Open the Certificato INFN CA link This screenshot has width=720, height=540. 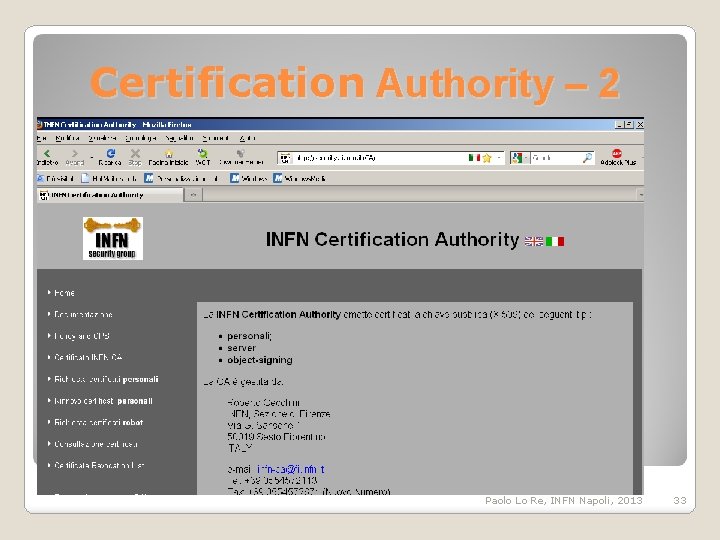pos(88,357)
